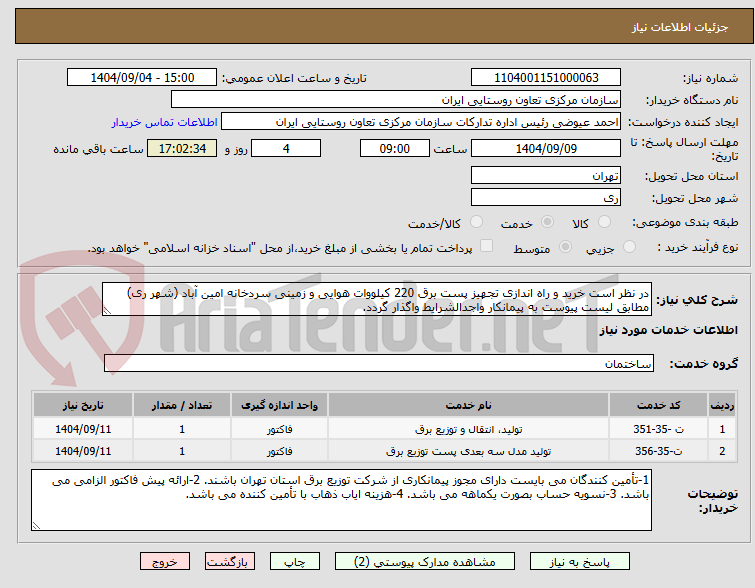
Task: Select the جزیی purchase type radio
Action: pyautogui.click(x=629, y=247)
